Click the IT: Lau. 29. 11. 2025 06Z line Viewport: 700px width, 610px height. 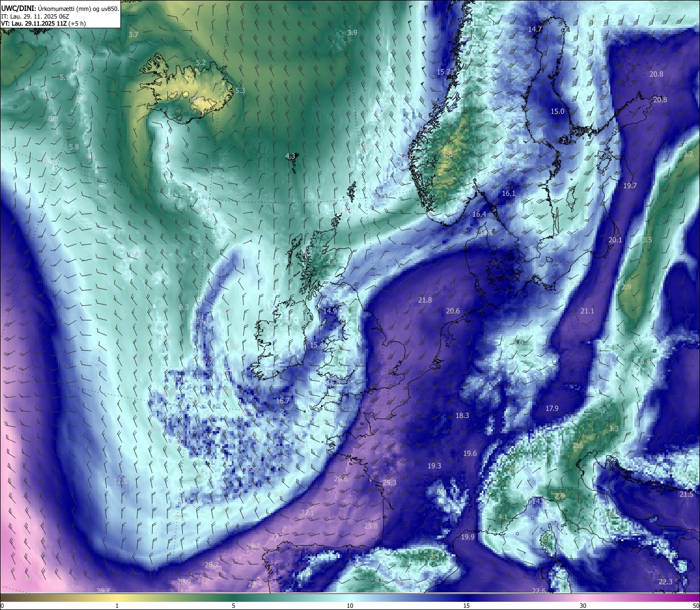(35, 16)
